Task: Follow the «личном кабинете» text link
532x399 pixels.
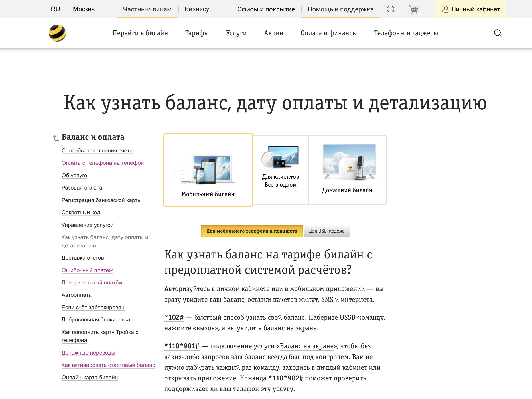Action: point(243,289)
